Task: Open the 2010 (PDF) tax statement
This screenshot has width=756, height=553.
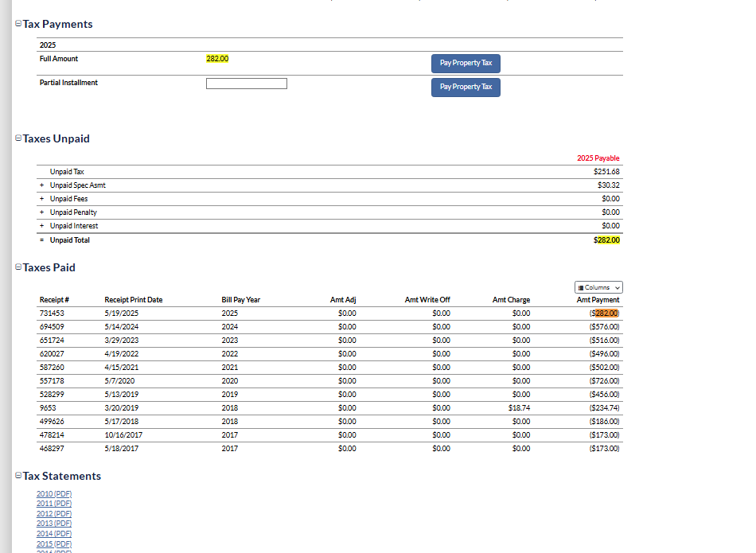Action: click(54, 494)
